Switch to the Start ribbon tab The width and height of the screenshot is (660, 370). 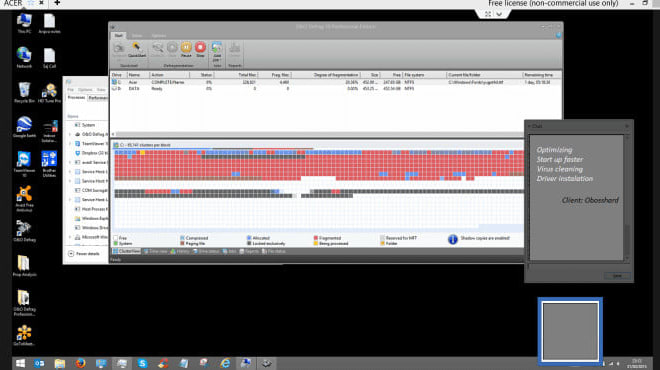click(x=119, y=36)
